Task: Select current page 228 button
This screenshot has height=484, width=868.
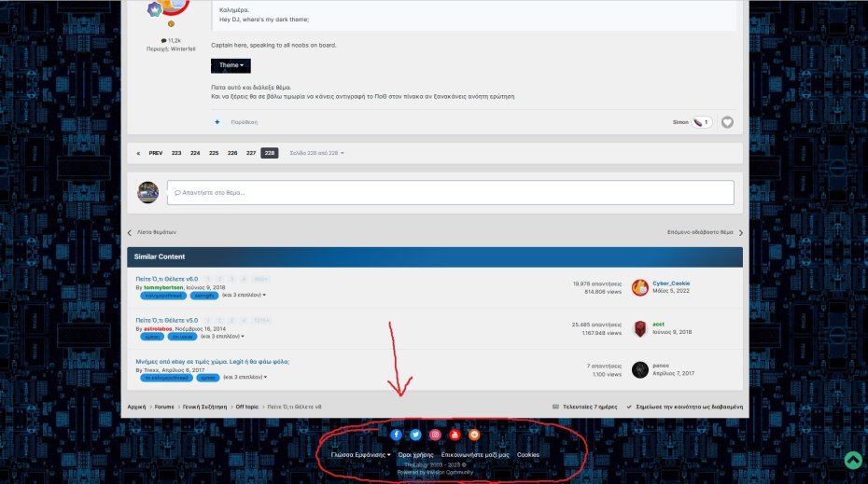Action: pos(270,153)
